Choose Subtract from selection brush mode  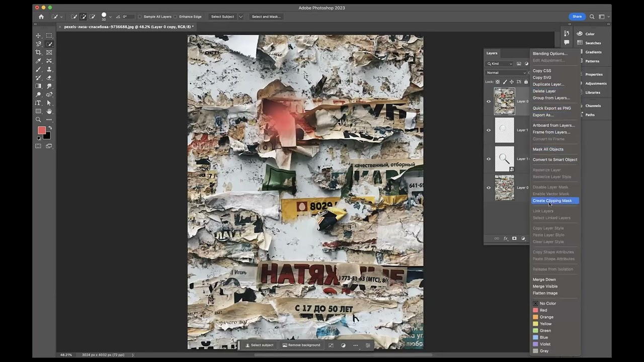point(92,17)
